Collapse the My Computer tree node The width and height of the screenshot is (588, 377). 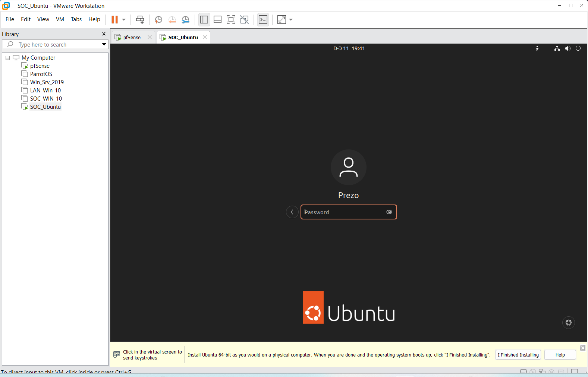(7, 58)
